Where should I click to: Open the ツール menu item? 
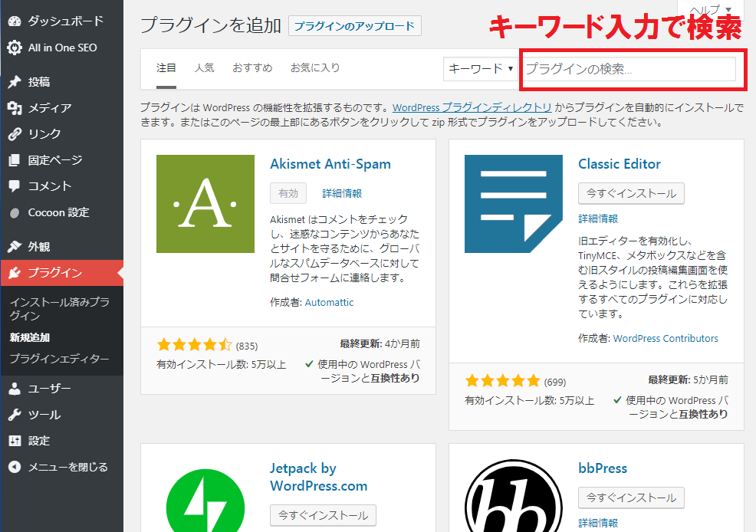[61, 415]
